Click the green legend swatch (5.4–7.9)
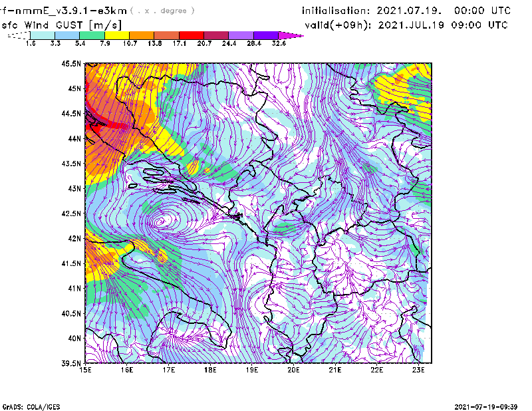The height and width of the screenshot is (411, 532). point(92,35)
